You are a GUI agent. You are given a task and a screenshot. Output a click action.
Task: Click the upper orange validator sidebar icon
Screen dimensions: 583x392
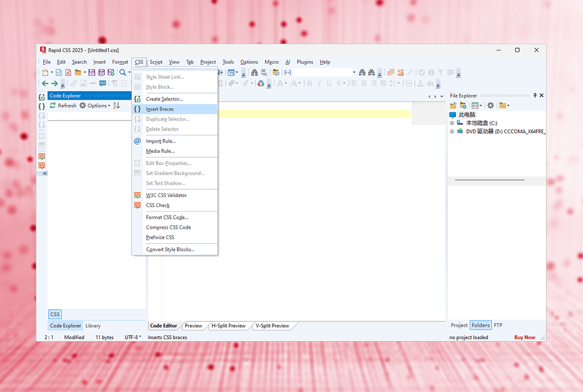coord(41,156)
